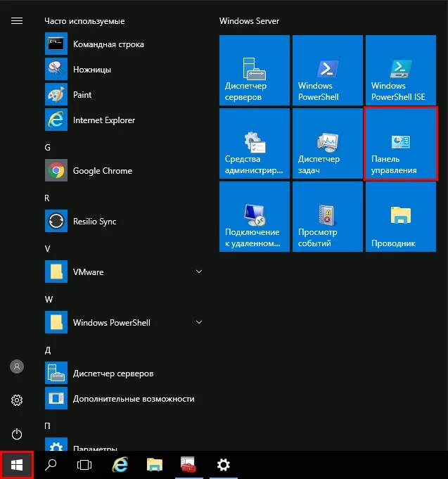Open Remote Desktop Connection tile
The width and height of the screenshot is (448, 479).
(x=254, y=217)
